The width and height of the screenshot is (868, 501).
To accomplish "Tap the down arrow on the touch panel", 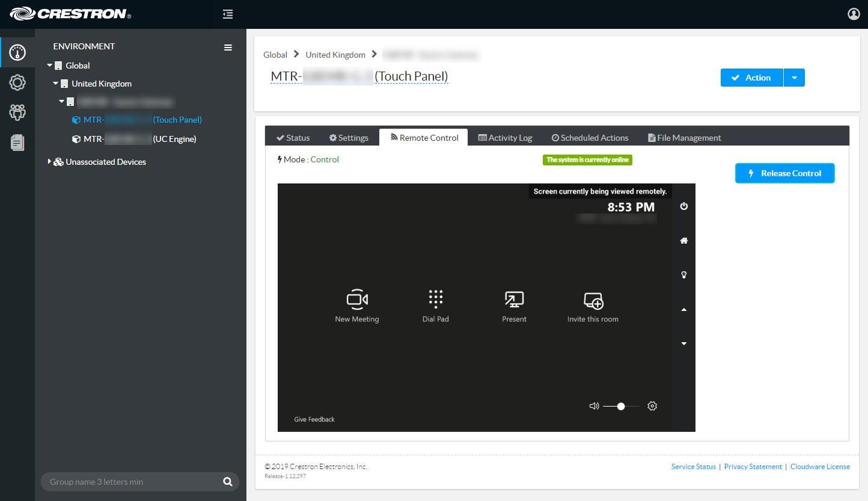I will 683,343.
